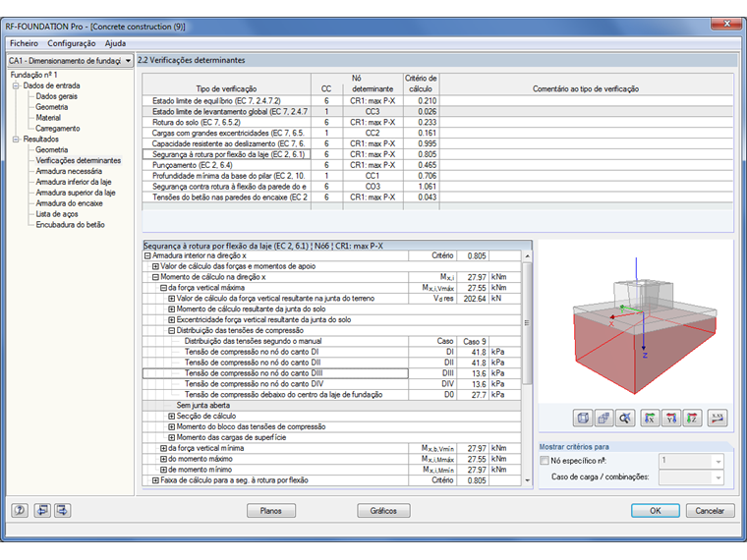The width and height of the screenshot is (747, 560).
Task: Click the Cancelar button
Action: click(710, 511)
